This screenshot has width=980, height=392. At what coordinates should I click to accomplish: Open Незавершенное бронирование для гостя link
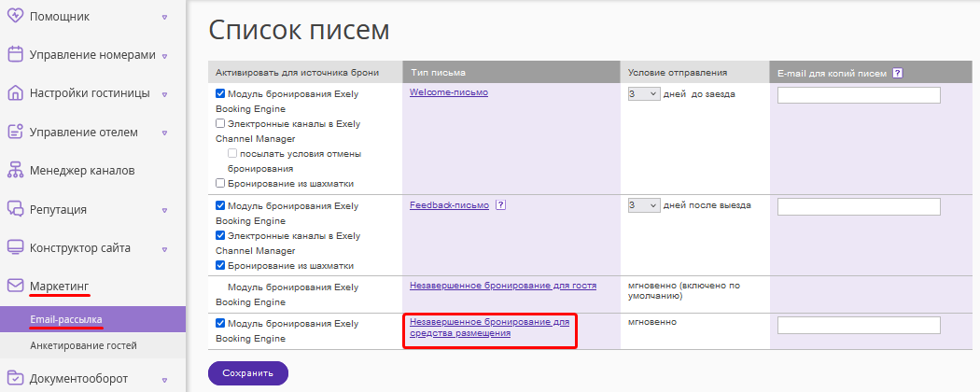click(503, 286)
